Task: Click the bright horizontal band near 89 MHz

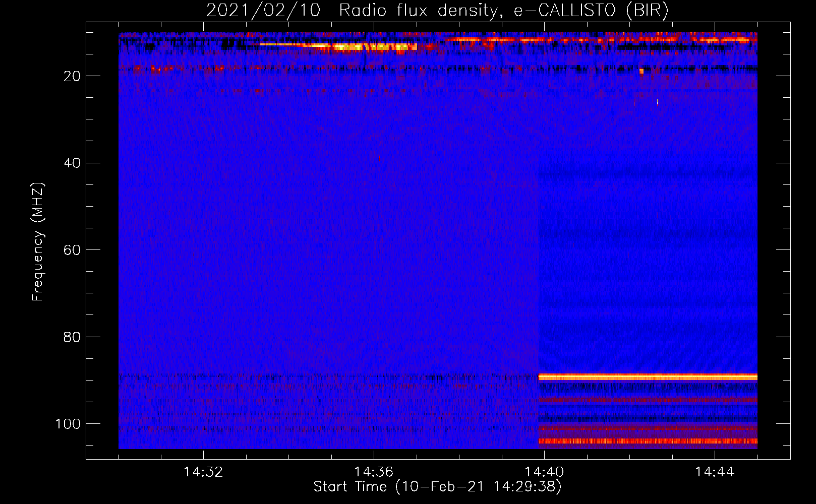Action: [x=648, y=376]
